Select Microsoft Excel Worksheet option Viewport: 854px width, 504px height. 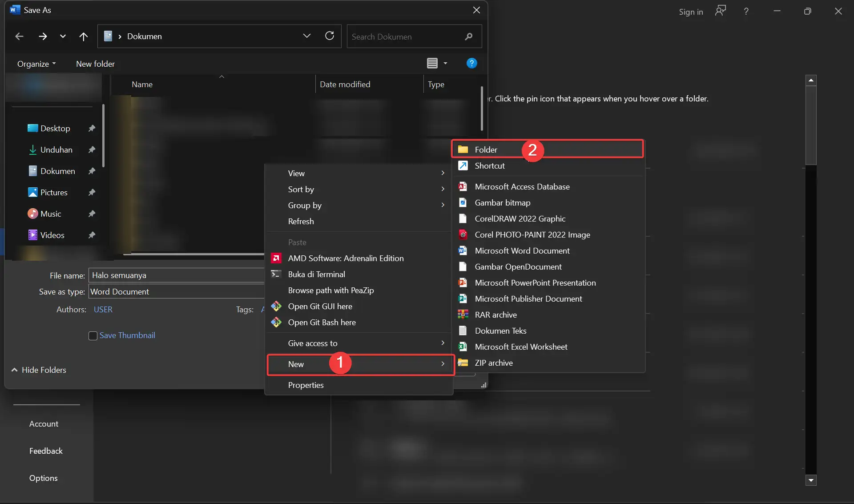[x=521, y=347]
